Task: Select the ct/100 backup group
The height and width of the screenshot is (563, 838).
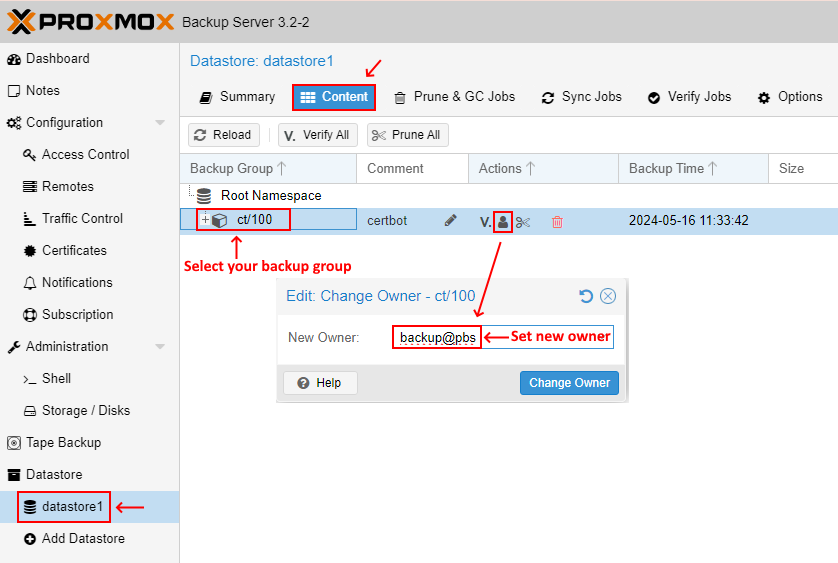Action: click(x=254, y=220)
